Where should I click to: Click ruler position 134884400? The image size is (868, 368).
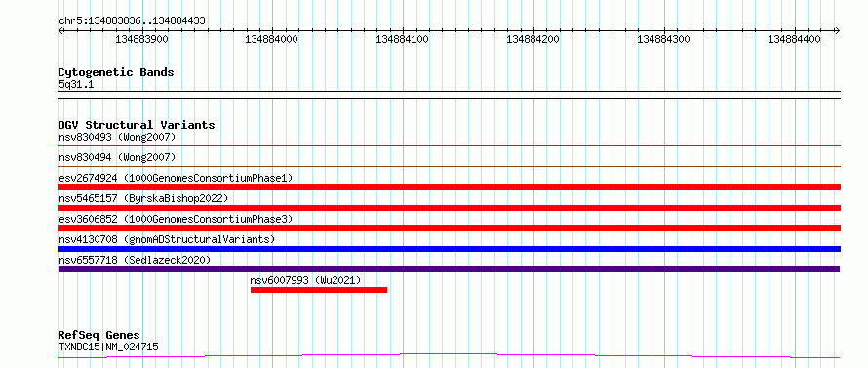tap(795, 40)
